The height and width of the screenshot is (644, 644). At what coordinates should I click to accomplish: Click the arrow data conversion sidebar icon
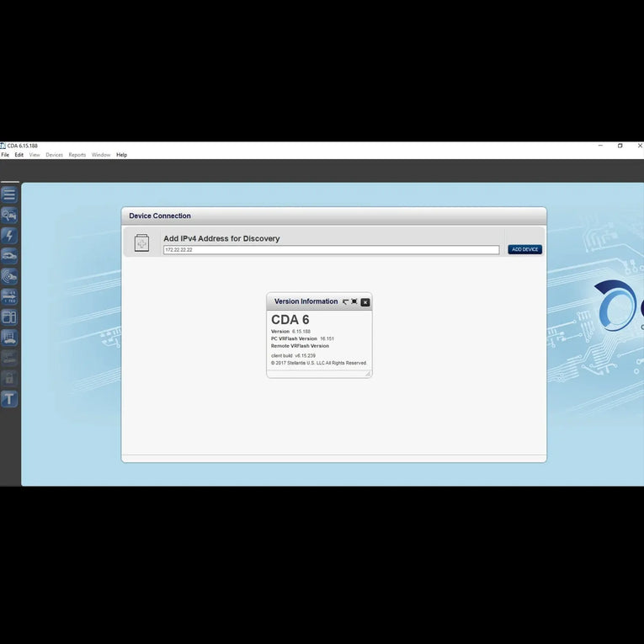point(9,297)
